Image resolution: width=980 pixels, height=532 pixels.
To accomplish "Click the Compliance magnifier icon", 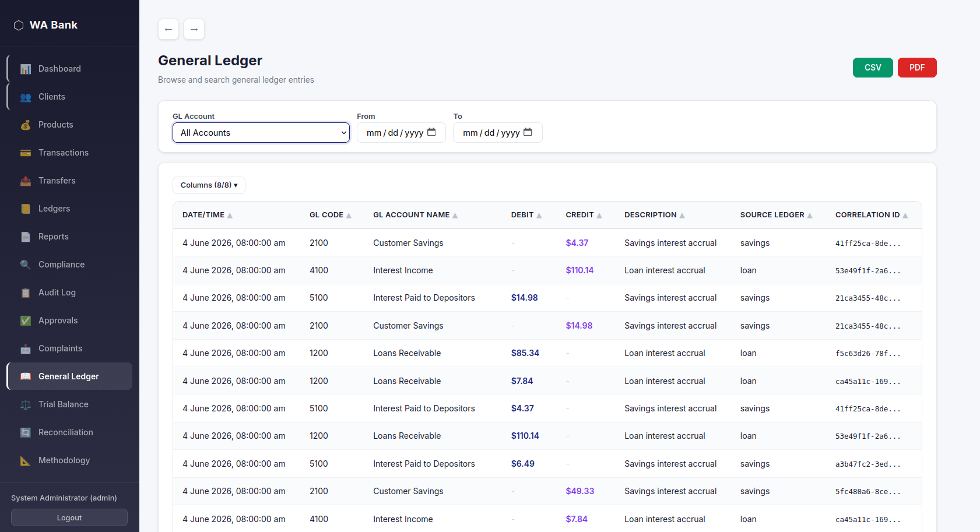I will [x=26, y=265].
